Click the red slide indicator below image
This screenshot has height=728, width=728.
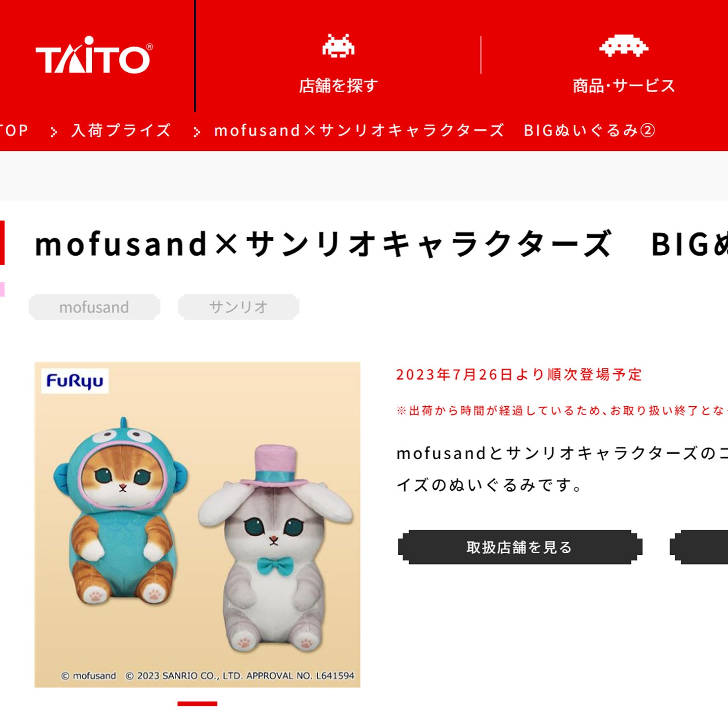197,704
